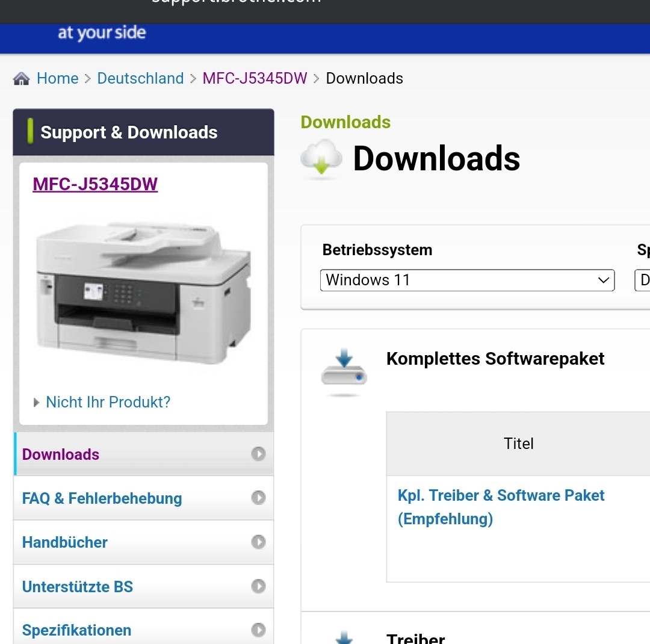Open Kpl. Treiber & Software Paket link
650x644 pixels.
(x=501, y=507)
